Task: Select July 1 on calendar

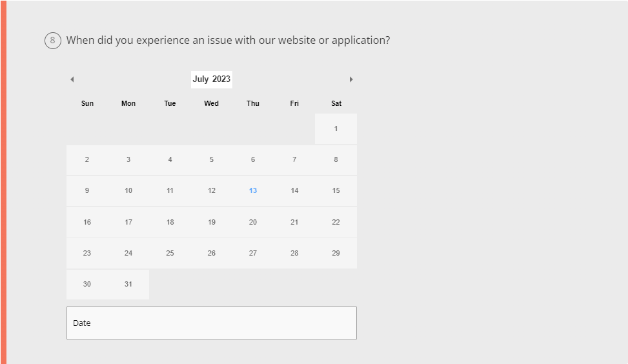Action: point(336,129)
